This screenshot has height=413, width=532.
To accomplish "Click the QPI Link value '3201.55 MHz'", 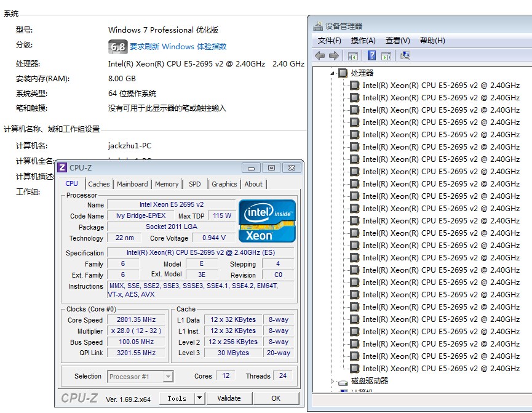I will pyautogui.click(x=136, y=353).
